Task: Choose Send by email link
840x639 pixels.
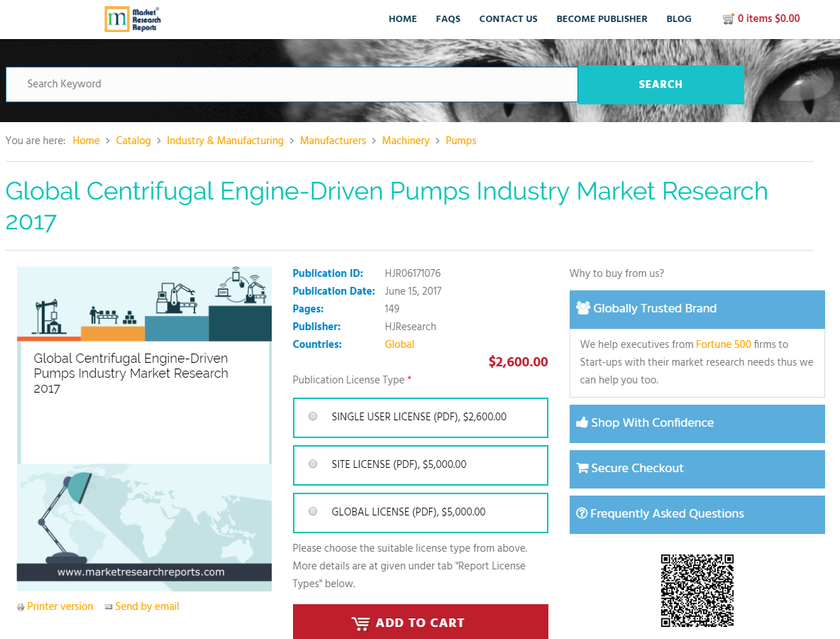Action: pos(147,606)
